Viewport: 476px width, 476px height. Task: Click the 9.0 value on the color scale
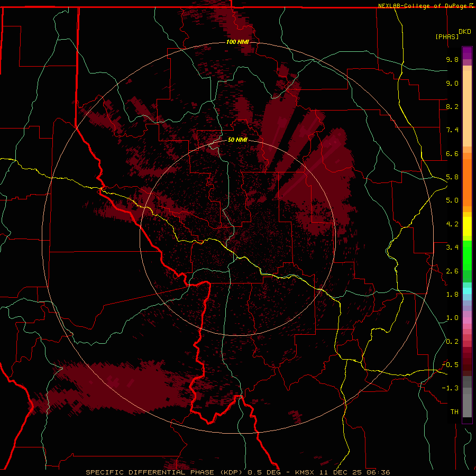tap(452, 83)
